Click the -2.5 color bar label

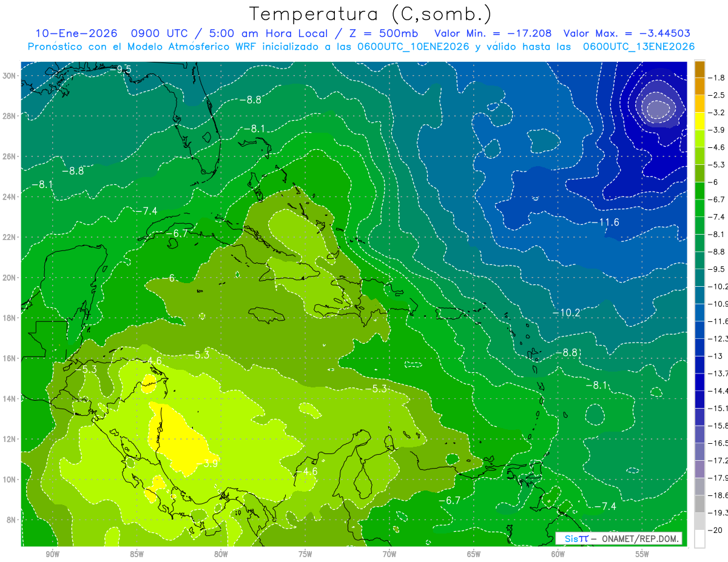pyautogui.click(x=716, y=95)
